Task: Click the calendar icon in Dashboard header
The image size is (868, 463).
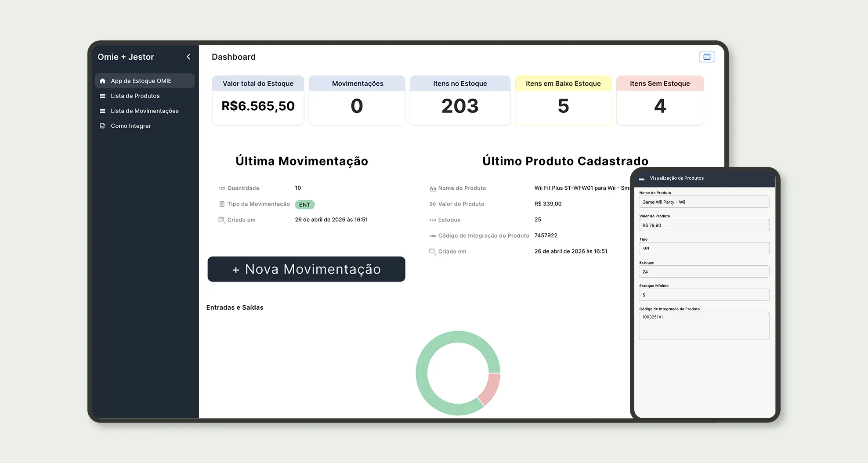Action: pyautogui.click(x=707, y=57)
